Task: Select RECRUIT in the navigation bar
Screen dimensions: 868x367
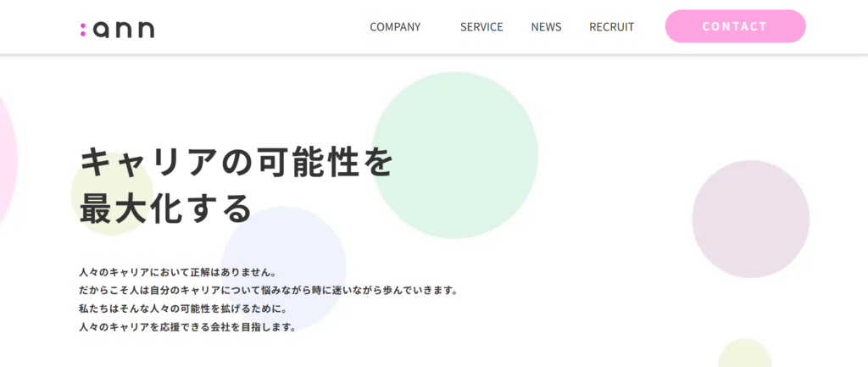Action: tap(611, 27)
